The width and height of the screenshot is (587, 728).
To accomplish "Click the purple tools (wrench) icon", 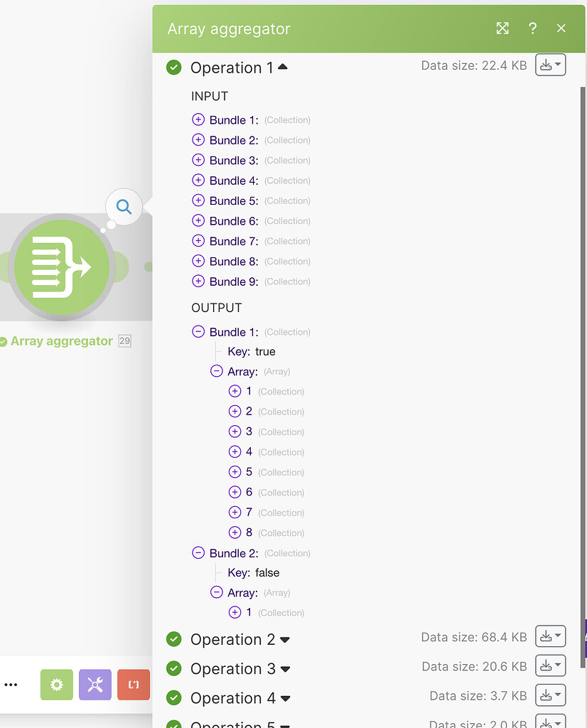I will click(95, 685).
